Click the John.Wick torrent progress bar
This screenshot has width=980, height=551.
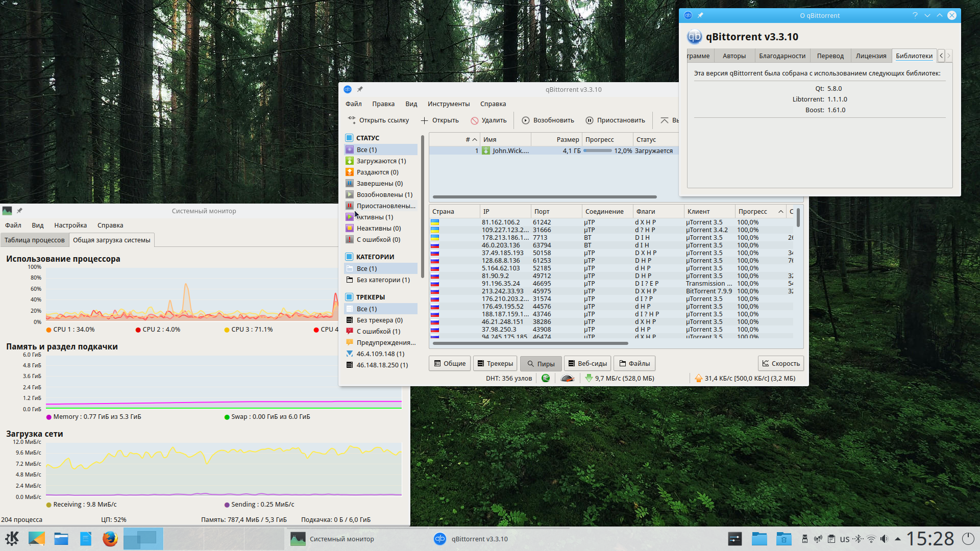[x=597, y=151]
